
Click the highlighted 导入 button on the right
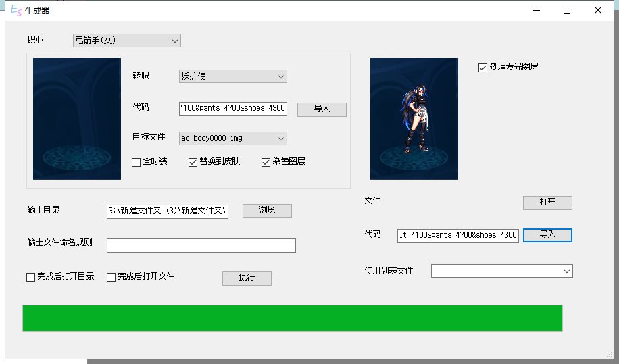(x=547, y=235)
